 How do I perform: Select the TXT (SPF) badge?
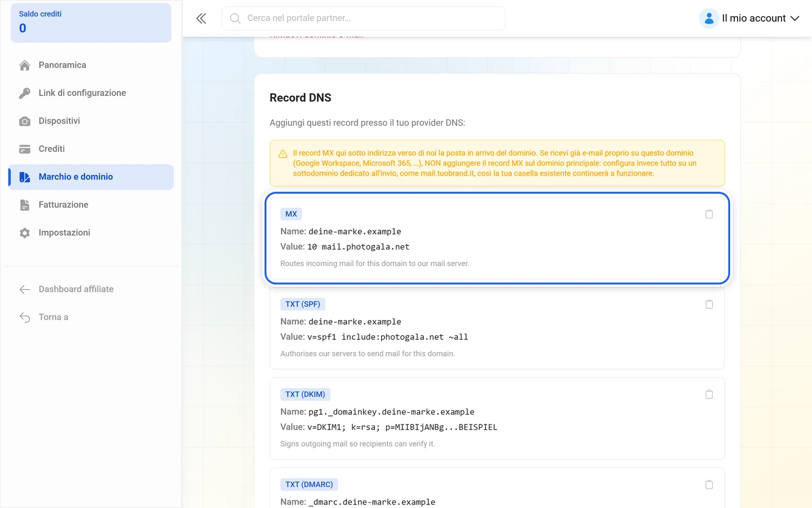point(303,304)
